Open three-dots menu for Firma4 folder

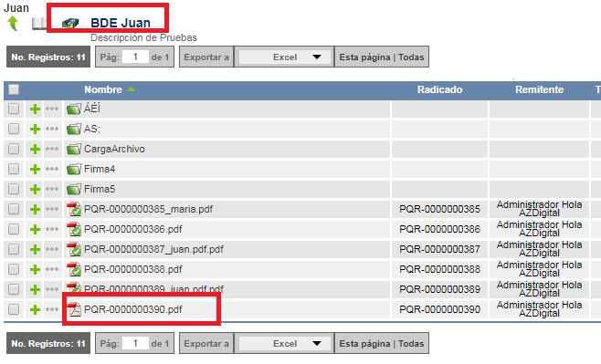52,169
